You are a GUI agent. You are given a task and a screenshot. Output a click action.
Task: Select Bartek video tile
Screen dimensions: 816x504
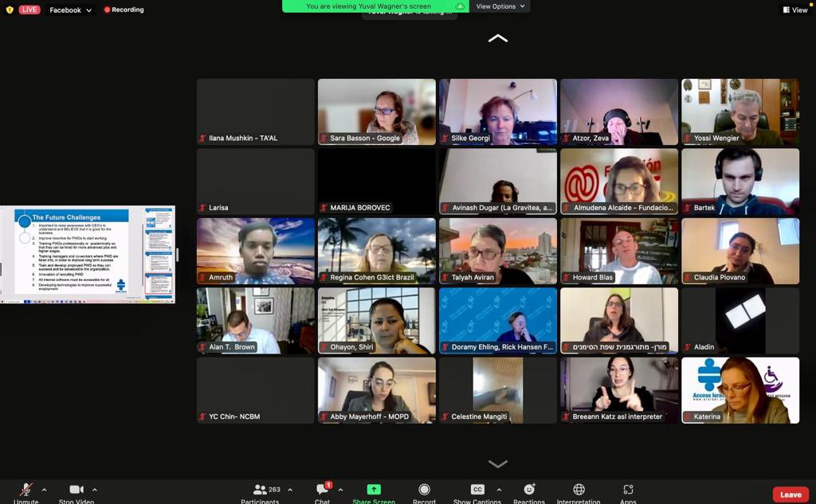pos(740,182)
